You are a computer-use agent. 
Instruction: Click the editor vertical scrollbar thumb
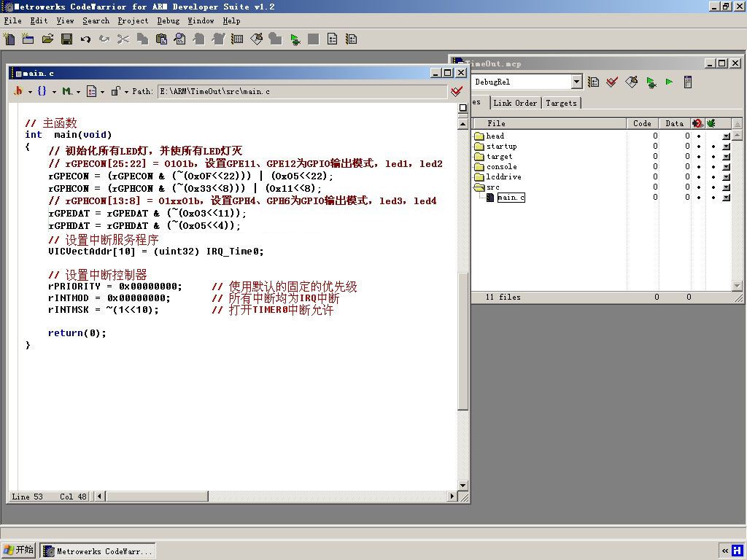(x=462, y=341)
